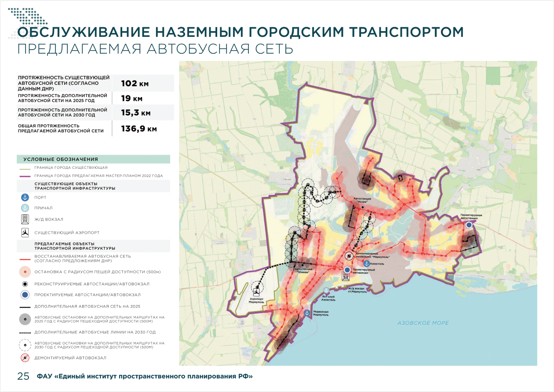Screen dimensions: 554x392
Task: Click the Порт anchor icon in the legend
Action: point(25,198)
